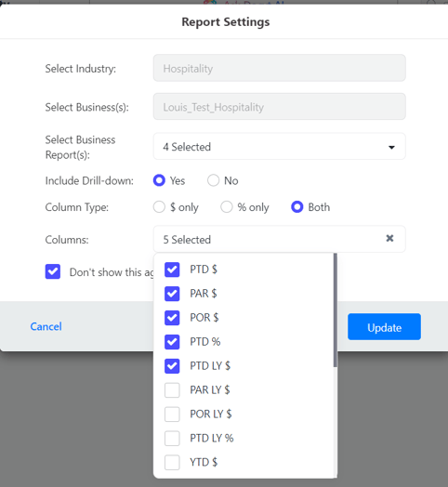
Task: Deselect the PTD % column option
Action: pyautogui.click(x=172, y=342)
